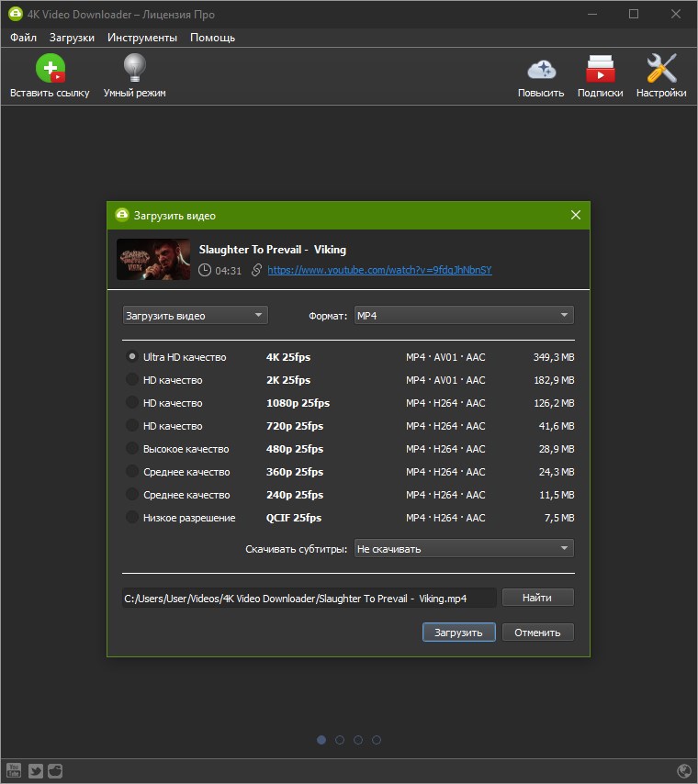Click the Вставить ссылку paste link icon
This screenshot has height=784, width=698.
point(50,68)
